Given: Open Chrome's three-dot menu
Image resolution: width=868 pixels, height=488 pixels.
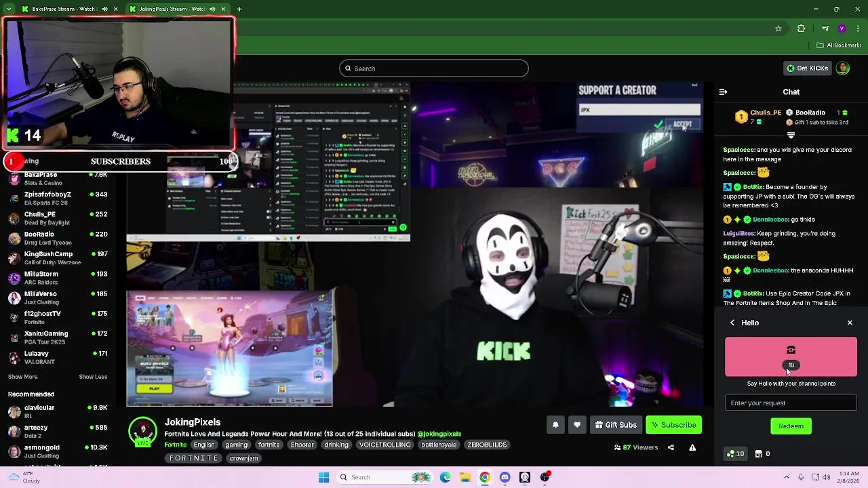Looking at the screenshot, I should point(856,28).
